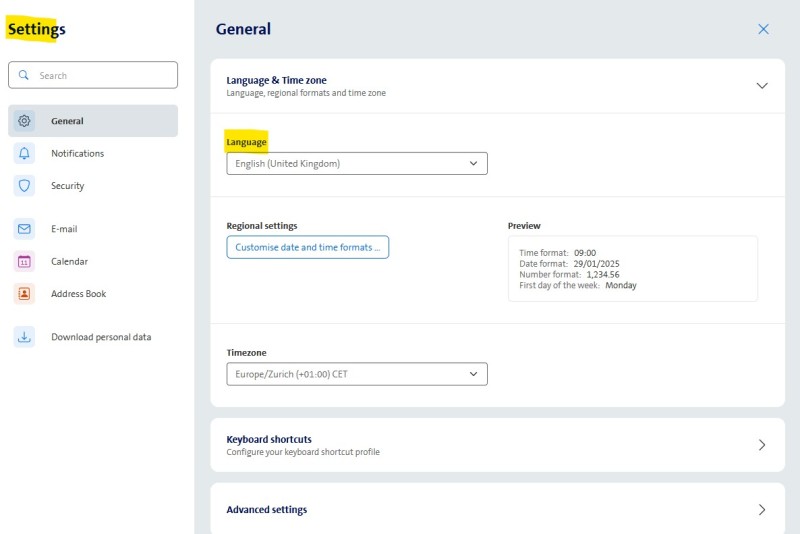Select Calendar in settings sidebar
This screenshot has width=800, height=534.
tap(69, 261)
